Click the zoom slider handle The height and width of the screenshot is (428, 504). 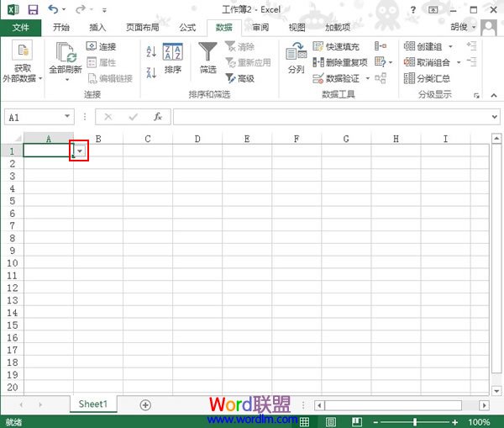[x=415, y=422]
